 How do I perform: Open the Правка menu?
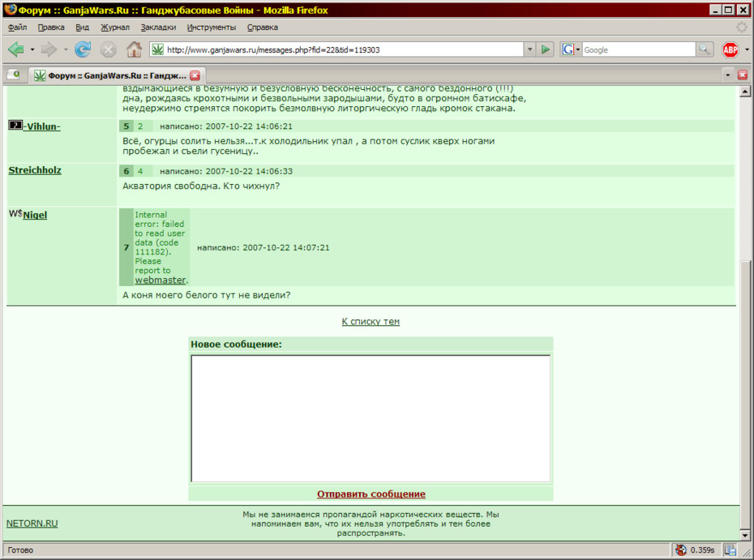pyautogui.click(x=51, y=28)
